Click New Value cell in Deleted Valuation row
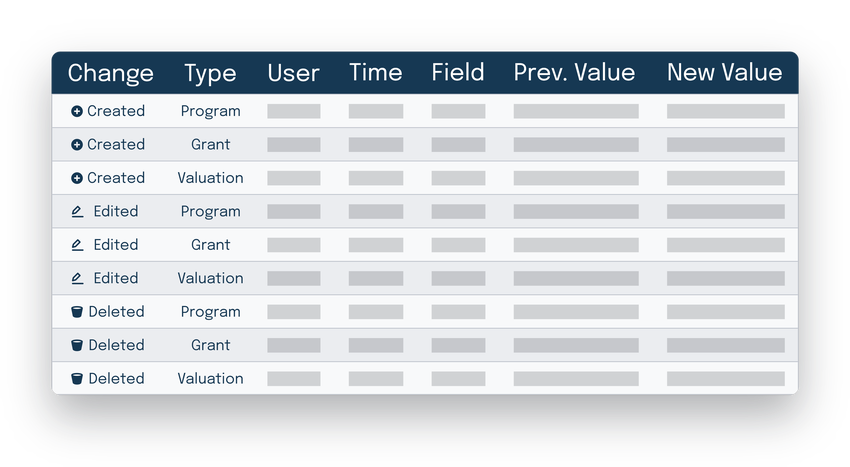850x467 pixels. point(725,379)
